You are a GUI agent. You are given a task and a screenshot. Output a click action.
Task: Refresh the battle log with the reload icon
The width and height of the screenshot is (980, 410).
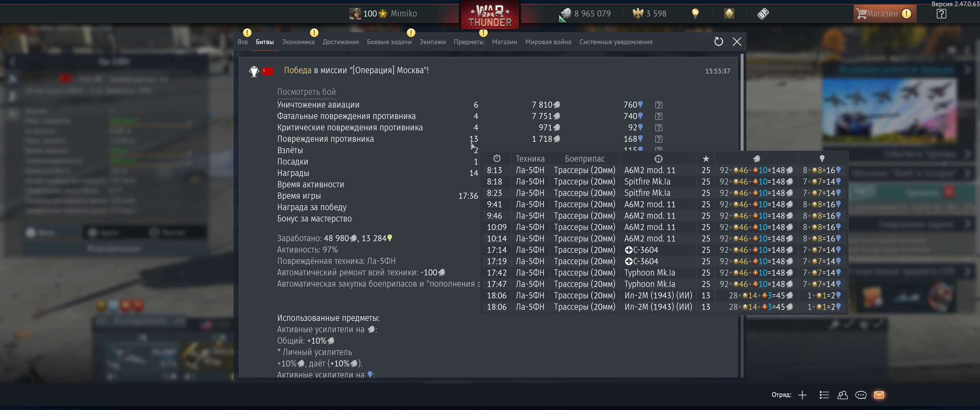pos(718,42)
